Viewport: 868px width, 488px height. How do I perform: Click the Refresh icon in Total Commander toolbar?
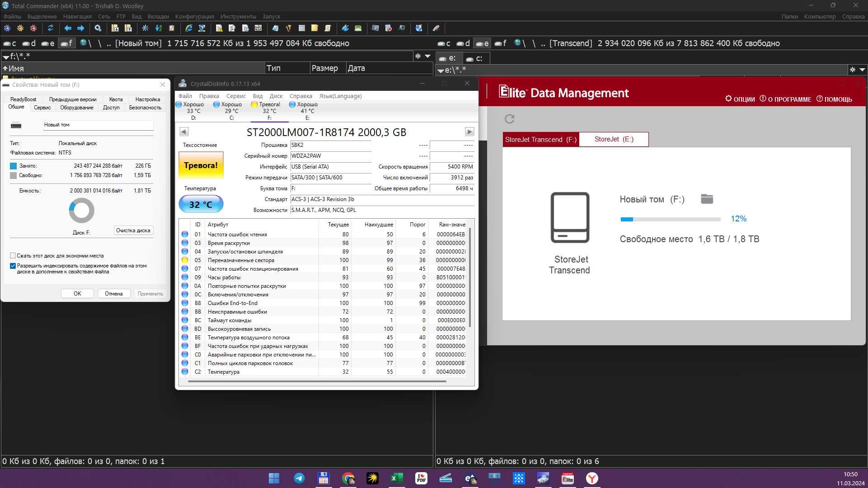pyautogui.click(x=51, y=28)
